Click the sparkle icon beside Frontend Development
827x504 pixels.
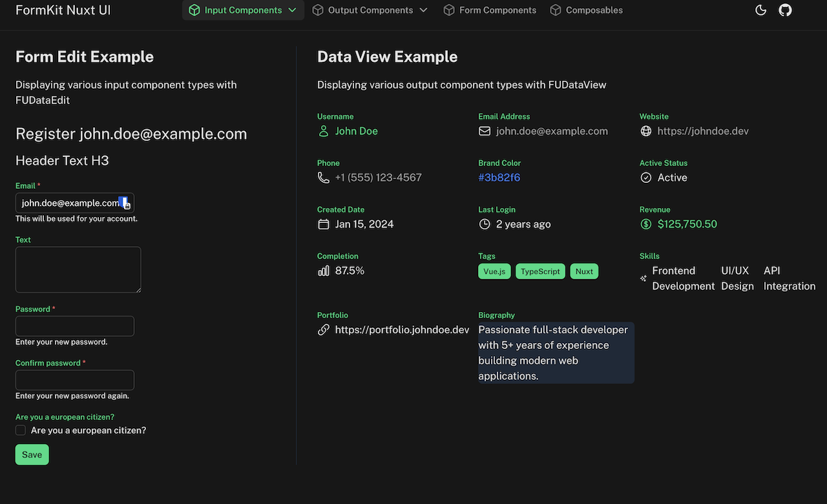tap(644, 278)
